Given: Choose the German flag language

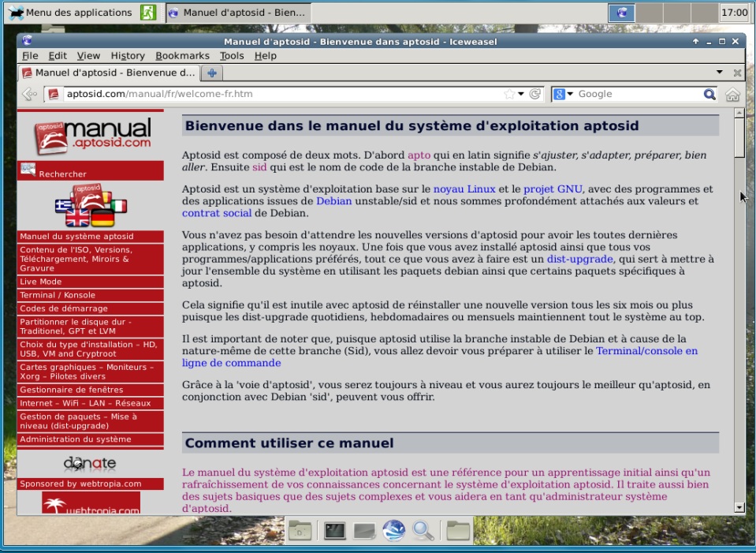Looking at the screenshot, I should click(102, 218).
